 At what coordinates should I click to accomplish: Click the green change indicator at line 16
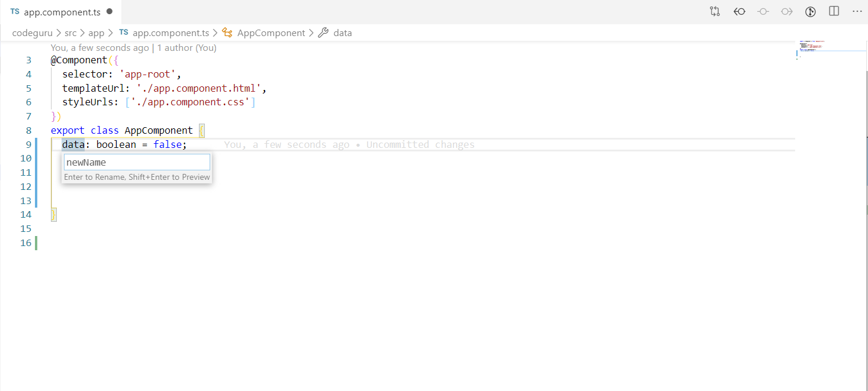36,243
